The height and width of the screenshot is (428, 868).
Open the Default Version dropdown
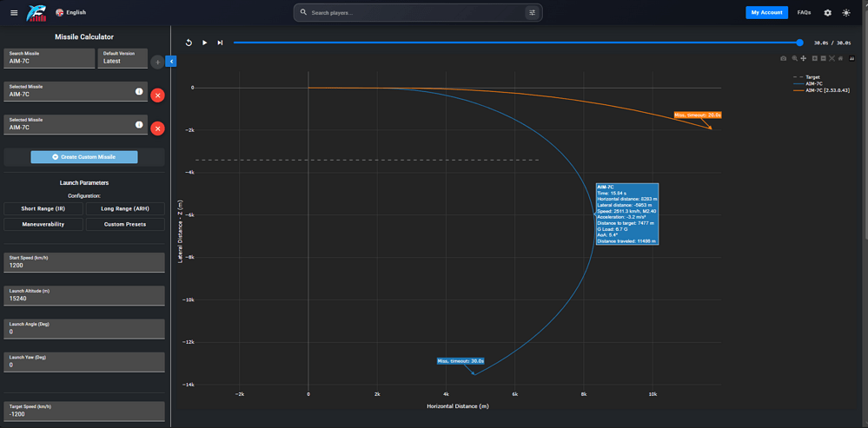coord(123,58)
